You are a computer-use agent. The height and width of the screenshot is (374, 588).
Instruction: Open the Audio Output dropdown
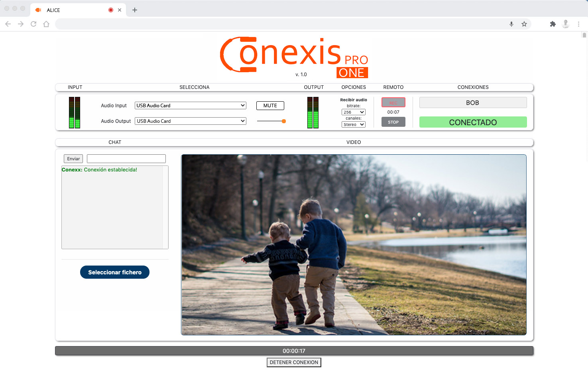190,121
